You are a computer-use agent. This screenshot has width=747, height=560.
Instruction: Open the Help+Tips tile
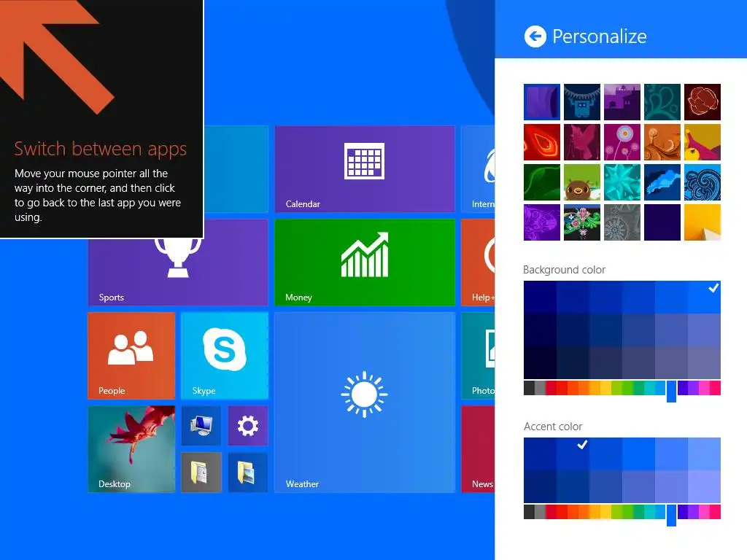coord(479,262)
